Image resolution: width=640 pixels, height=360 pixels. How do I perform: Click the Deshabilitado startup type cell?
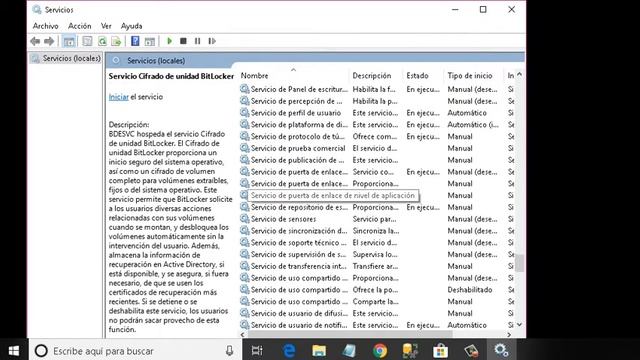tap(470, 290)
